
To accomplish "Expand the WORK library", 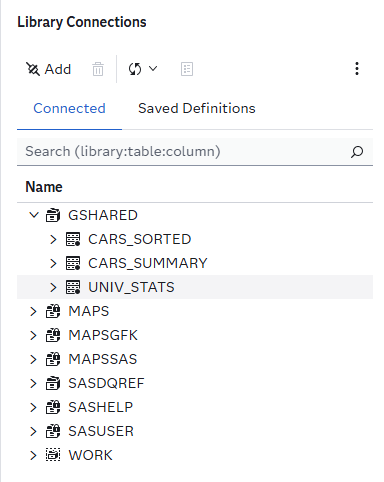I will click(33, 455).
